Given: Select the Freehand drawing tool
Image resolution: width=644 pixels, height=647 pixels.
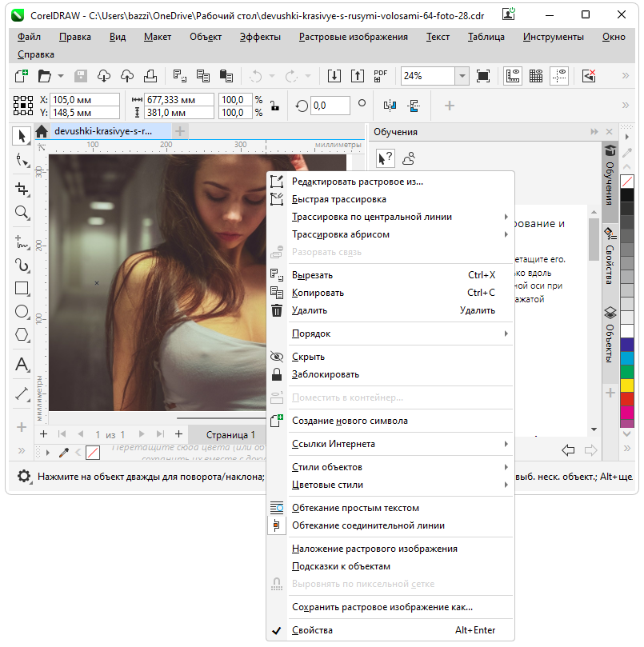Looking at the screenshot, I should [22, 242].
